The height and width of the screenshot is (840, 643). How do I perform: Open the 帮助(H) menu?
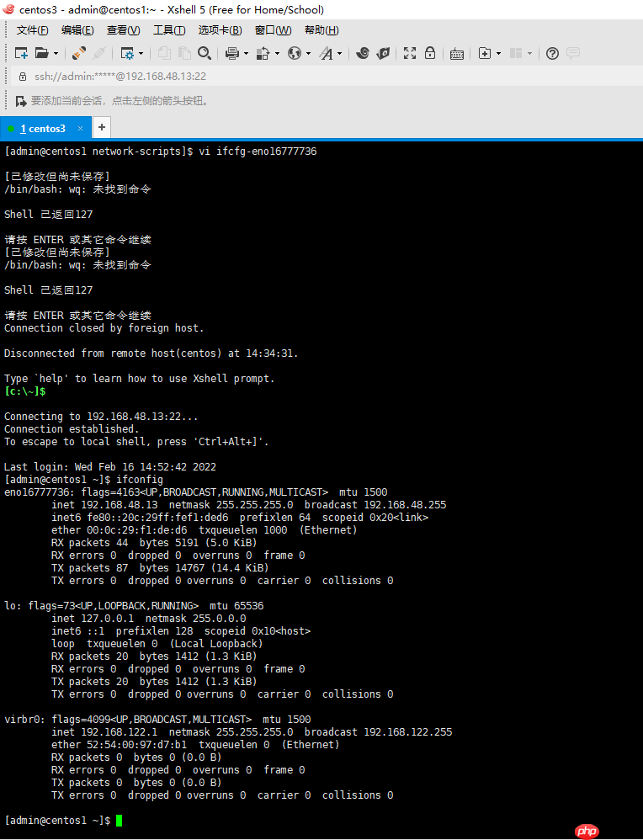[321, 30]
